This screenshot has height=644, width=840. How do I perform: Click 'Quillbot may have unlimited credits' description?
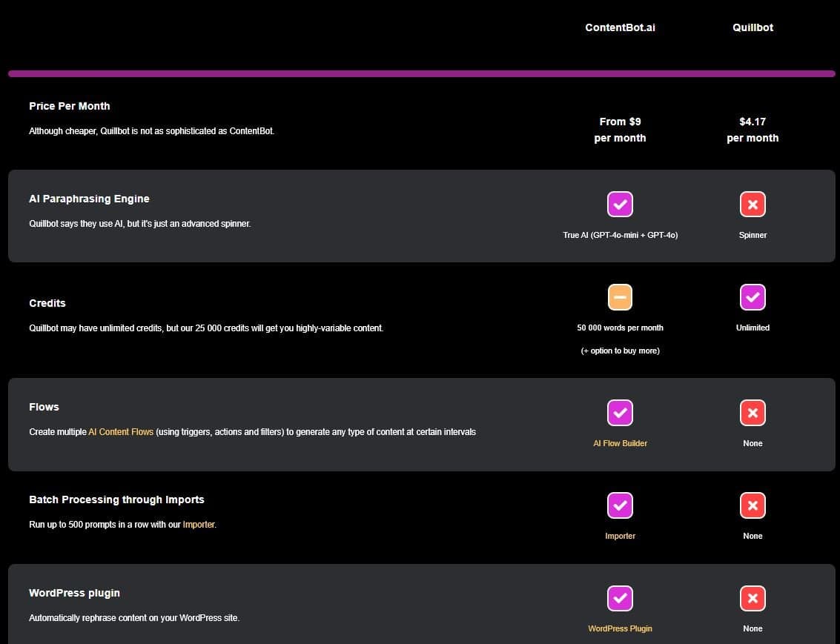tap(206, 328)
